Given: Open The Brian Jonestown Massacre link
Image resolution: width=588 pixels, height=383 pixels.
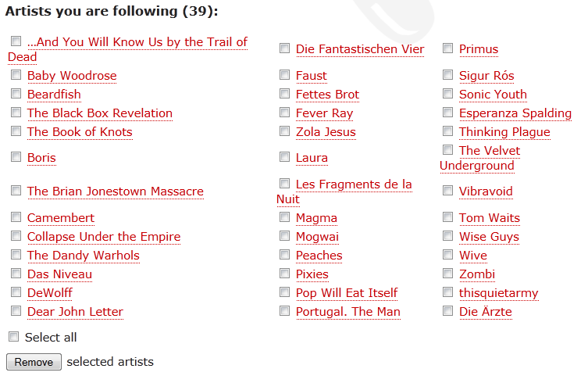Looking at the screenshot, I should click(115, 191).
